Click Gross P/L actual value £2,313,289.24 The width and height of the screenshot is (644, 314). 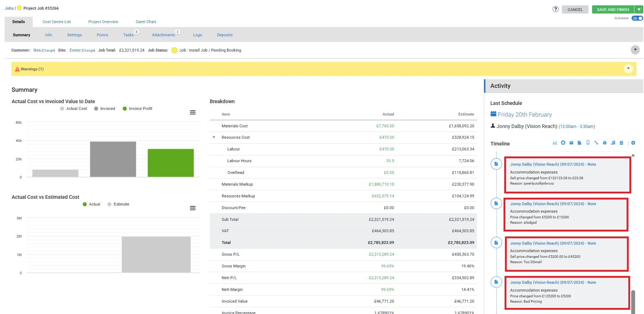pyautogui.click(x=381, y=254)
